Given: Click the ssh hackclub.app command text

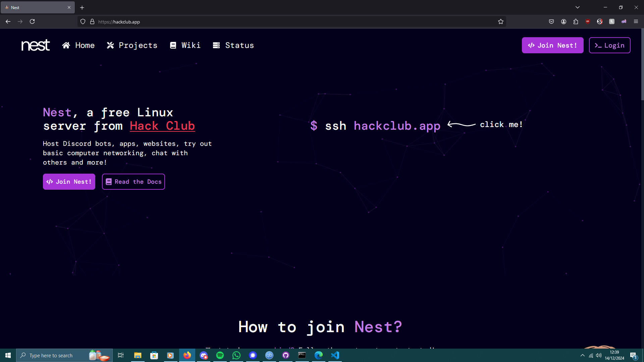Looking at the screenshot, I should coord(375,126).
